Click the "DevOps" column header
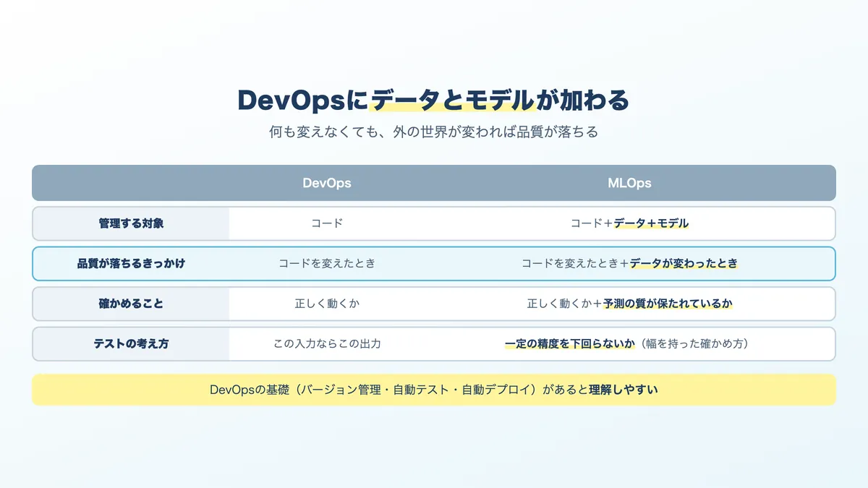This screenshot has width=868, height=488. [327, 183]
